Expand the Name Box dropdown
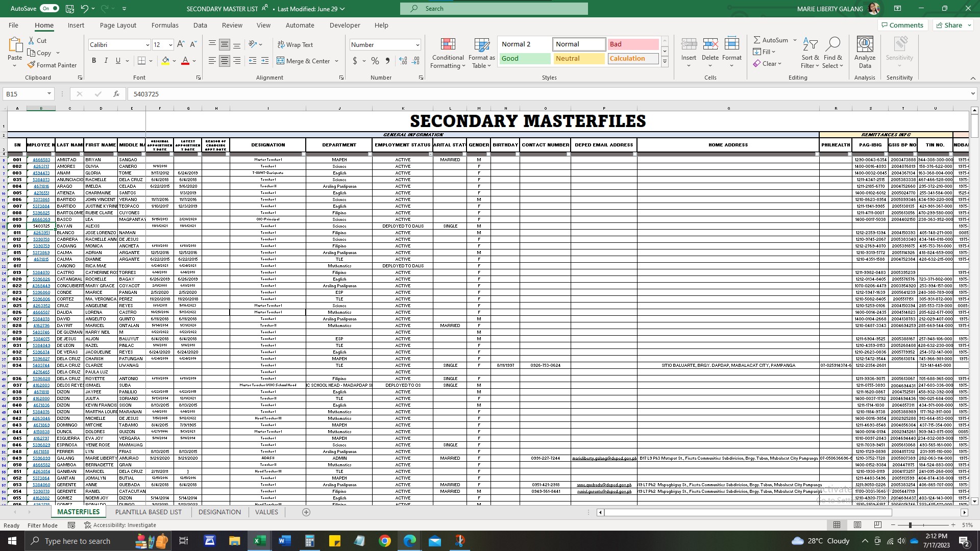 [49, 94]
